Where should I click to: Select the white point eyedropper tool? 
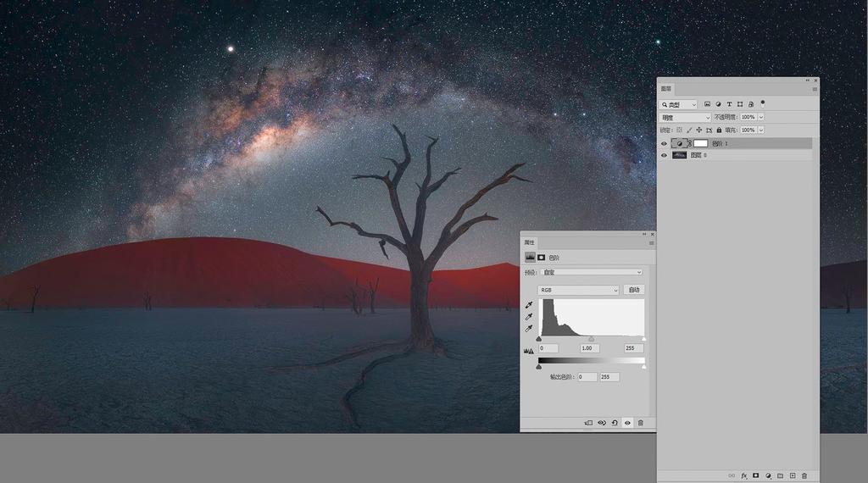529,328
